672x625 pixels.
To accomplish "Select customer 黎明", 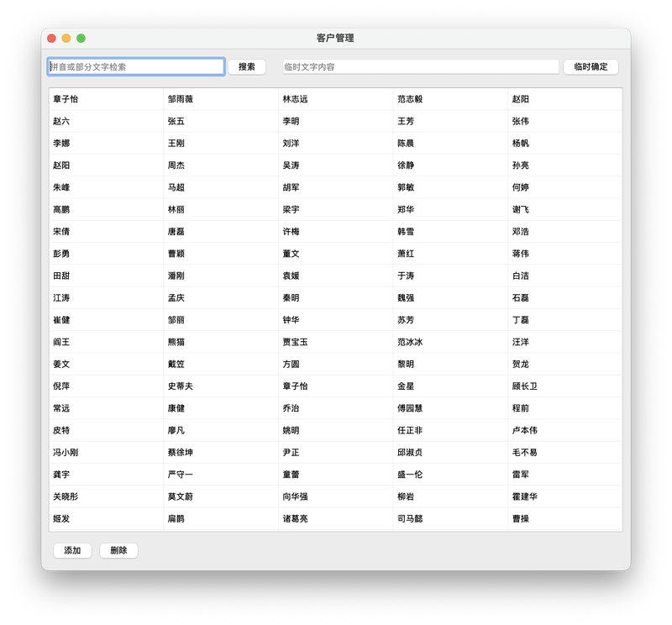I will click(x=451, y=364).
